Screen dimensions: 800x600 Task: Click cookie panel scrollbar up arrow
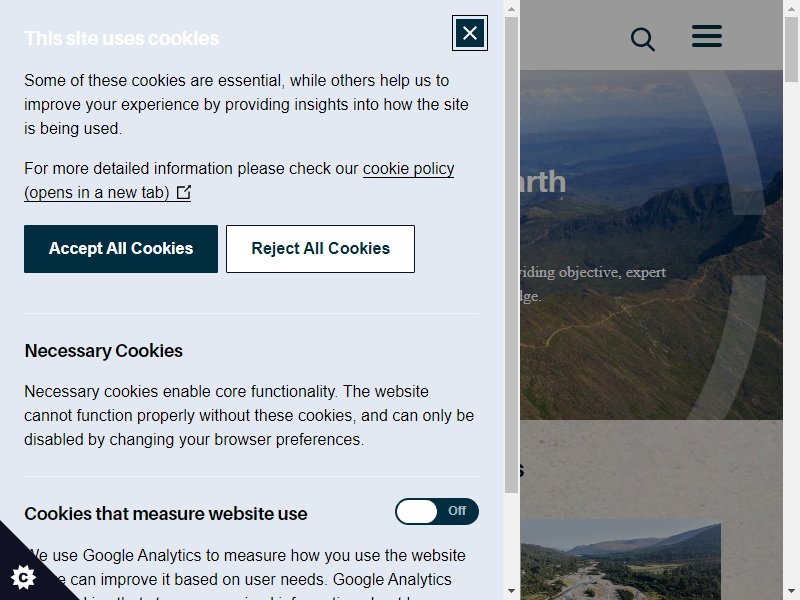pyautogui.click(x=511, y=9)
